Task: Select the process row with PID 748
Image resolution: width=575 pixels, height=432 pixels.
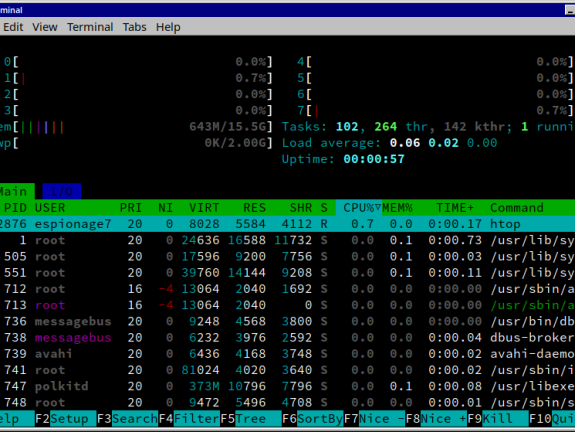Action: [288, 402]
